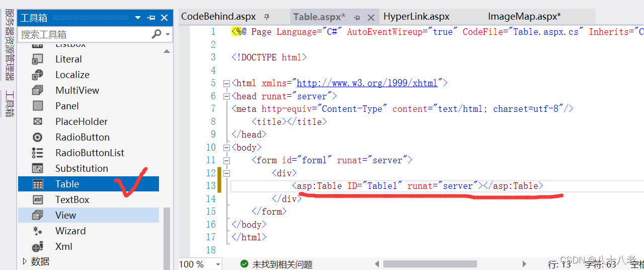Select the RadioButtonList control icon
Viewport: 644px width, 270px height.
37,153
